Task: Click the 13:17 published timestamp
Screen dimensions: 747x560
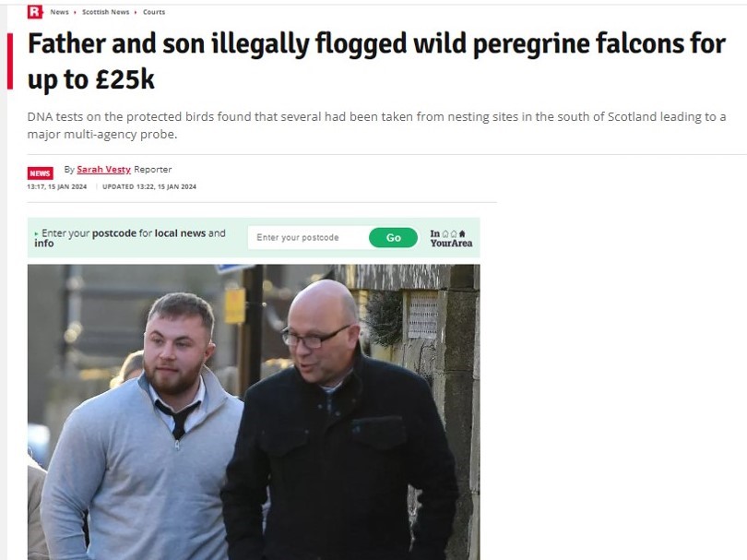Action: 56,187
